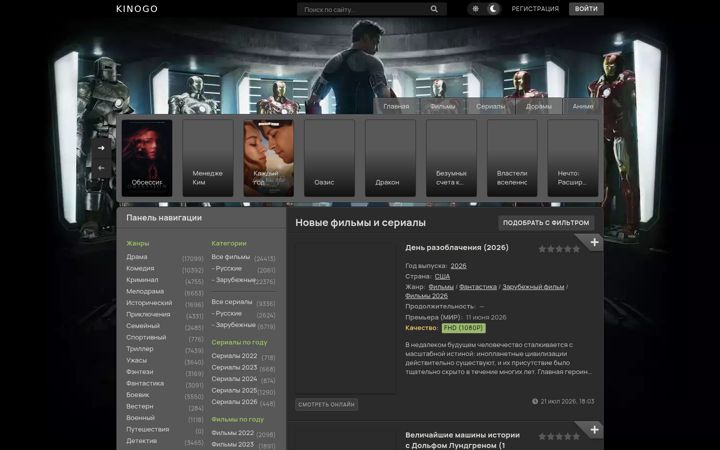
Task: Click the KINOGO logo
Action: (137, 9)
